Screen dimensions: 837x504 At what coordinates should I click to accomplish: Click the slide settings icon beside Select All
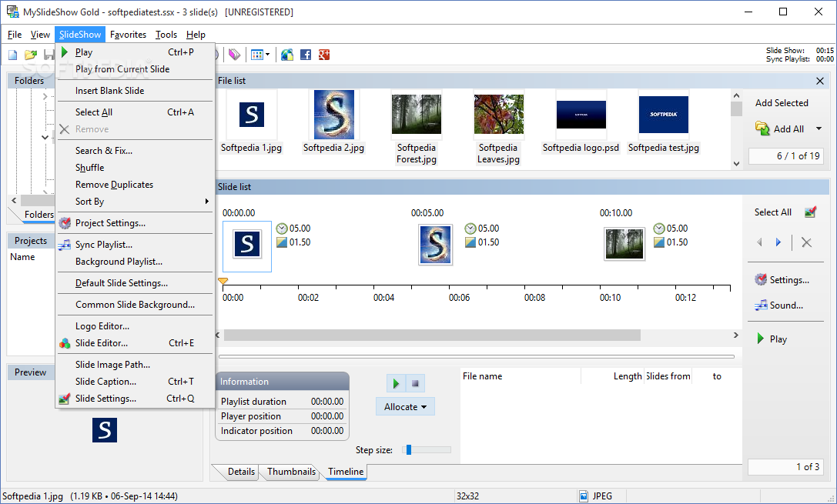(x=810, y=212)
